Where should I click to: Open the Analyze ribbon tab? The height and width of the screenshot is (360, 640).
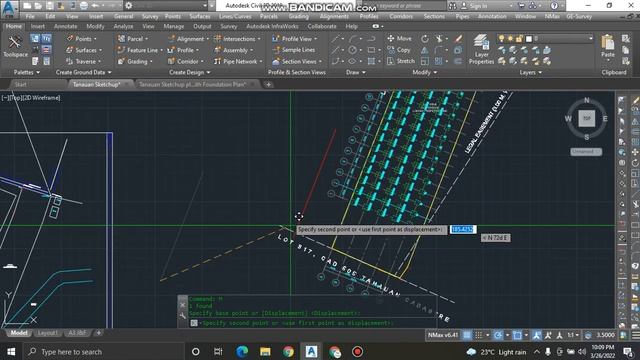click(123, 26)
